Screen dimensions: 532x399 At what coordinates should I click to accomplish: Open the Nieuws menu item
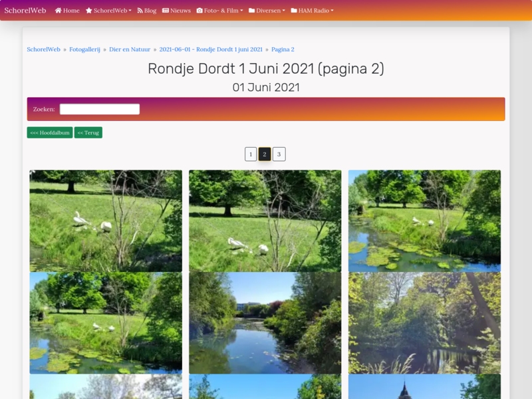pos(176,11)
